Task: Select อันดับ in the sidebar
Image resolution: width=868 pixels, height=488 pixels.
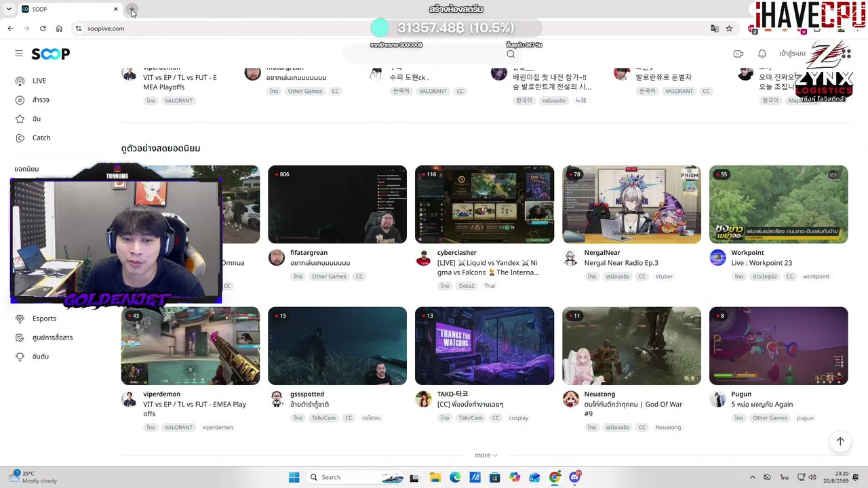Action: 40,357
